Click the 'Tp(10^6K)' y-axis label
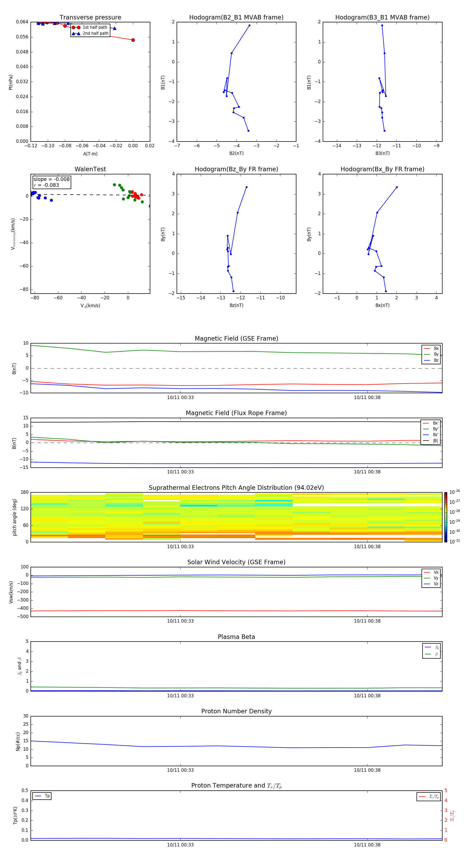Screen dimensions: 473x868 pos(15,815)
